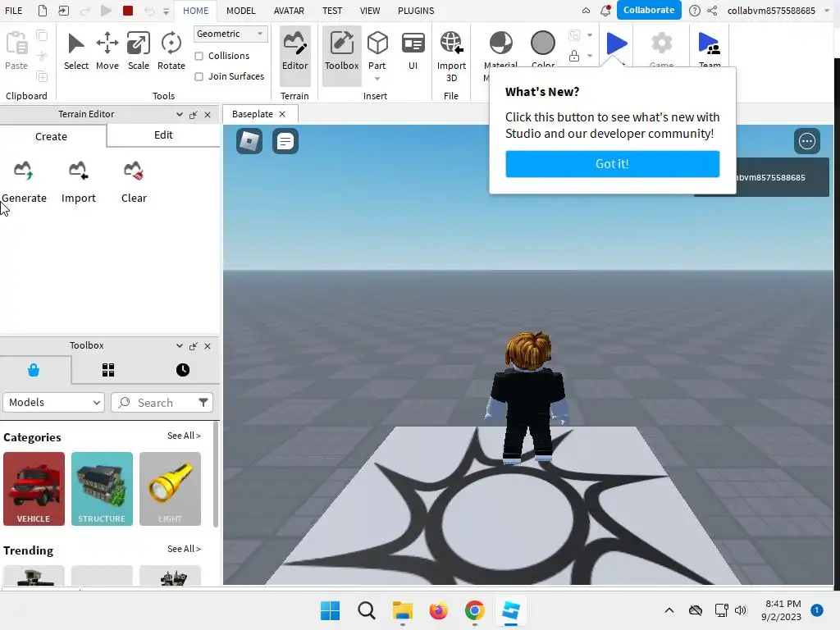Open Firefox from taskbar

point(438,610)
